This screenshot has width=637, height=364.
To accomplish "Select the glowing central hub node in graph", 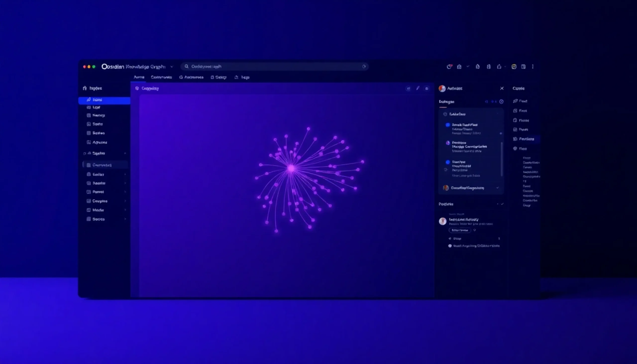I will coord(291,168).
